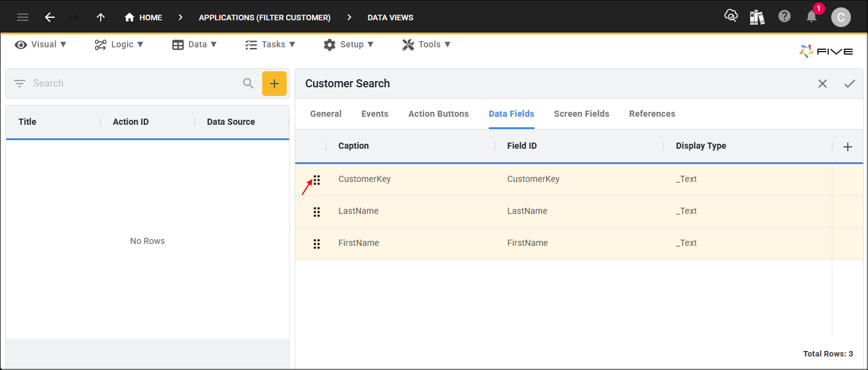Open Applications (Filter Customer) breadcrumb
This screenshot has width=868, height=370.
(x=265, y=18)
